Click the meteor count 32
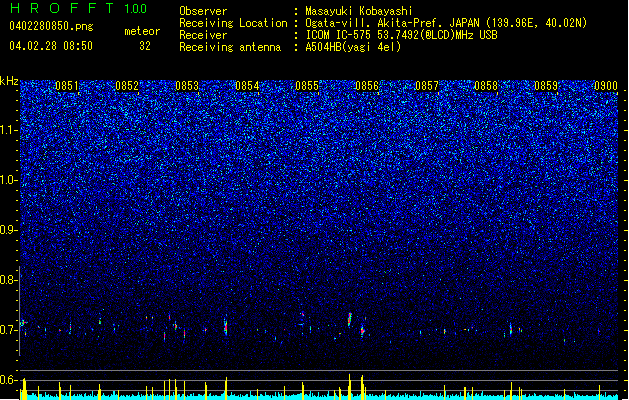This screenshot has width=629, height=400. point(145,46)
